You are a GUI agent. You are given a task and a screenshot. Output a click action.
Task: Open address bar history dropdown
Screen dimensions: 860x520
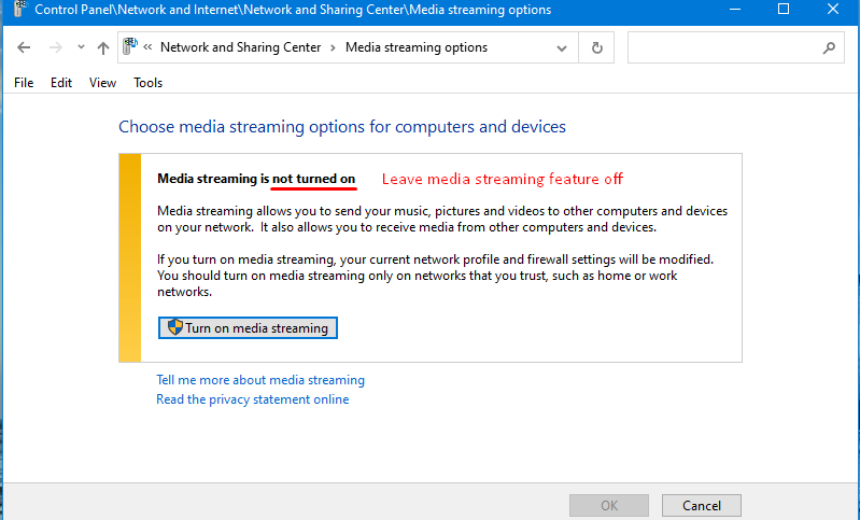pyautogui.click(x=562, y=48)
